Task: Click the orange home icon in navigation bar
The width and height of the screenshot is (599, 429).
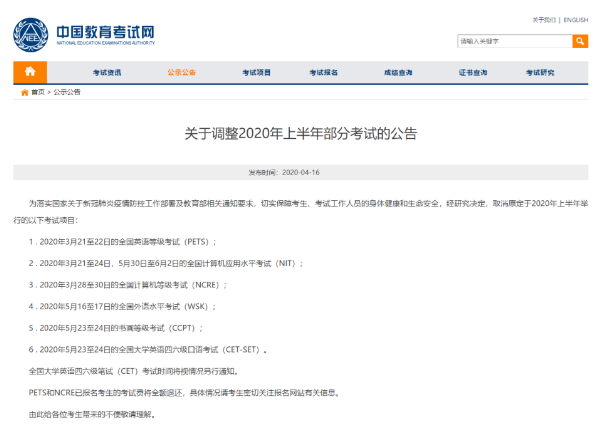Action: (30, 72)
